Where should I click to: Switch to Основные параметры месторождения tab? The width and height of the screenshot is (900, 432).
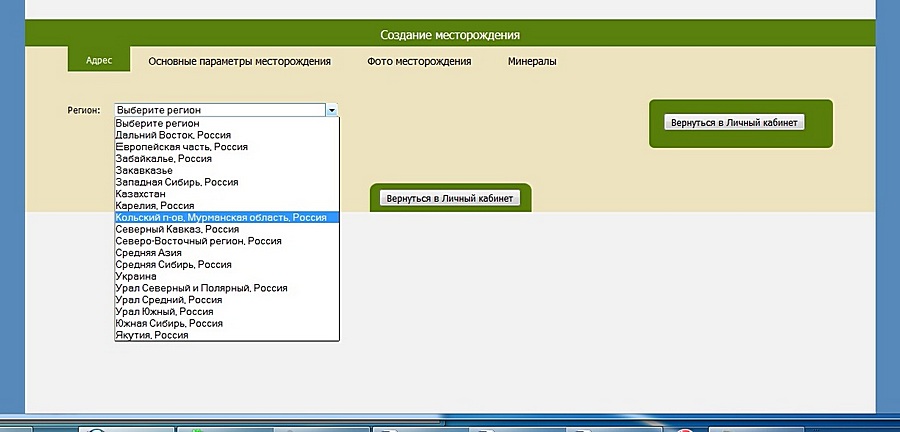[239, 61]
